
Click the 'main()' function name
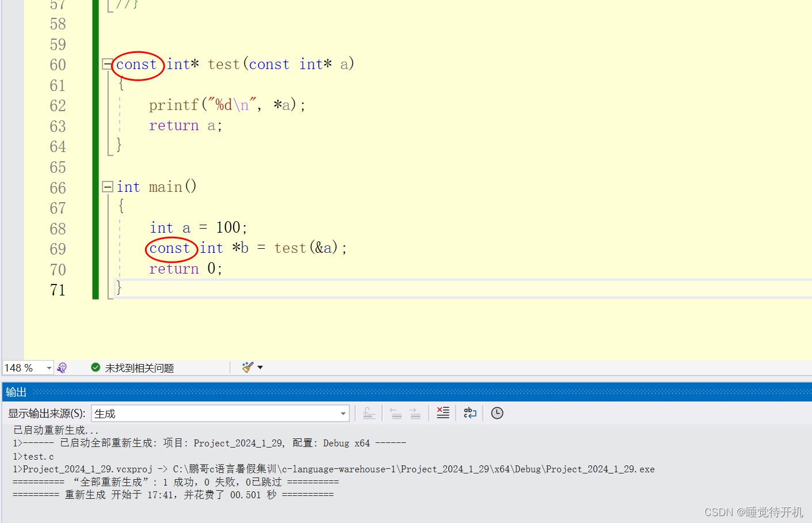[173, 187]
